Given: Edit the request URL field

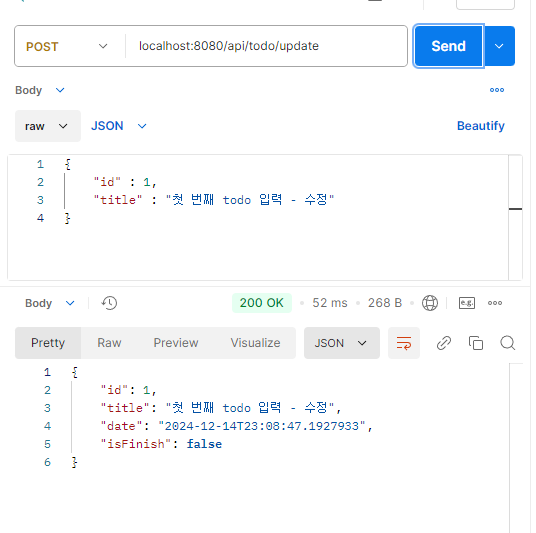Looking at the screenshot, I should click(x=267, y=46).
